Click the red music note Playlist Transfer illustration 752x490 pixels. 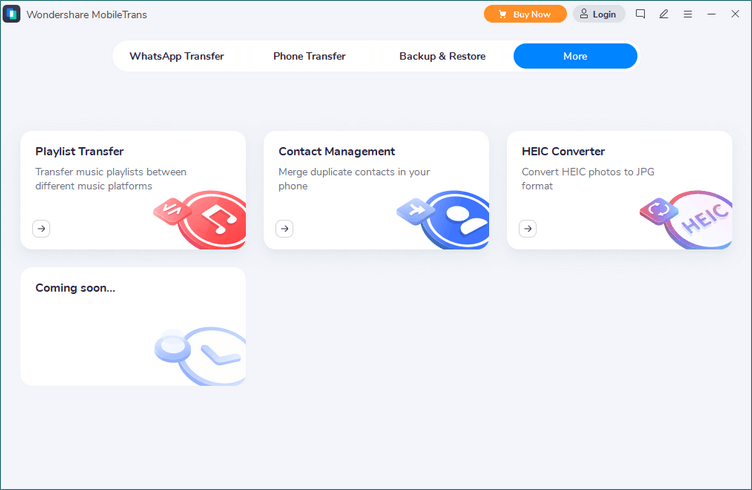pyautogui.click(x=201, y=220)
